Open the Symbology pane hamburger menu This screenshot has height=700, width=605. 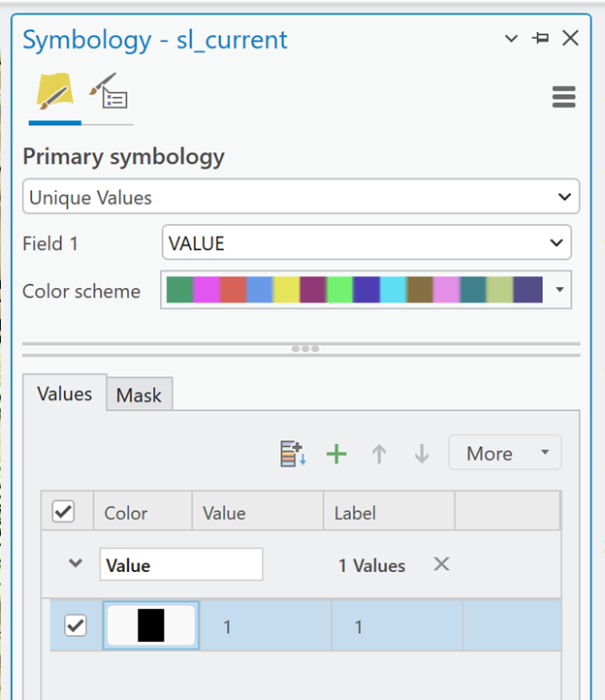(x=563, y=96)
